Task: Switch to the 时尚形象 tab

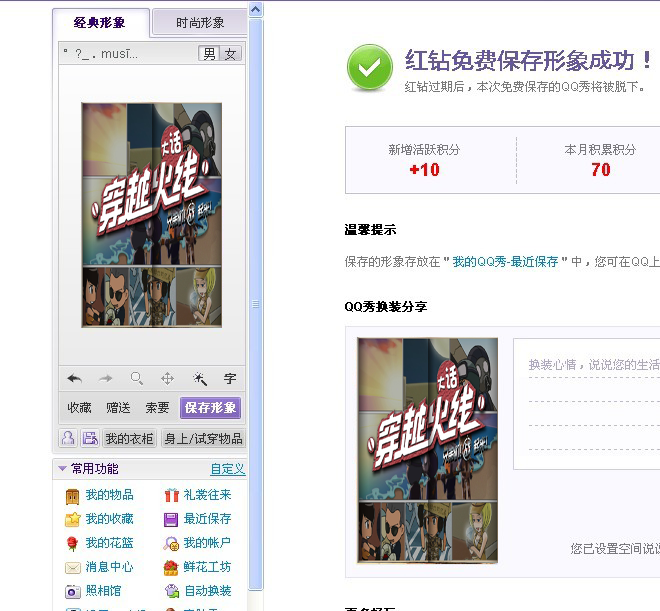Action: click(x=199, y=22)
